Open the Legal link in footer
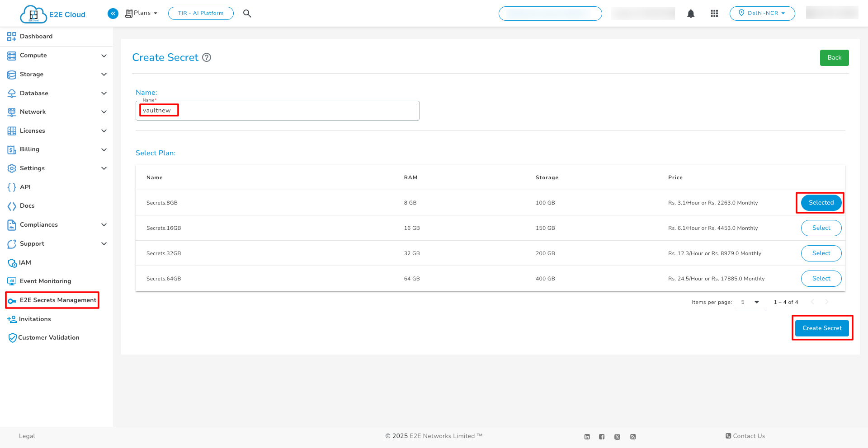This screenshot has height=448, width=868. tap(27, 436)
